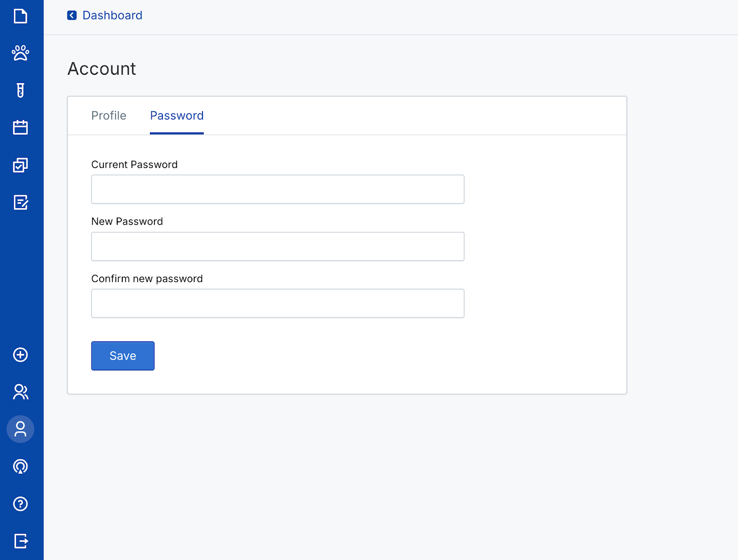Select the highlighted single-user account icon
This screenshot has height=560, width=738.
pyautogui.click(x=20, y=429)
